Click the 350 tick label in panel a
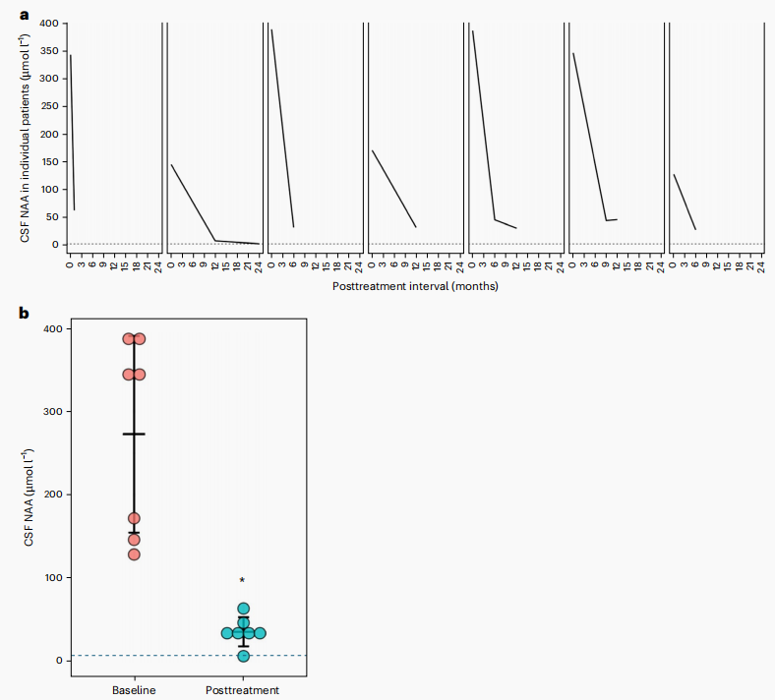The height and width of the screenshot is (700, 775). tap(49, 51)
